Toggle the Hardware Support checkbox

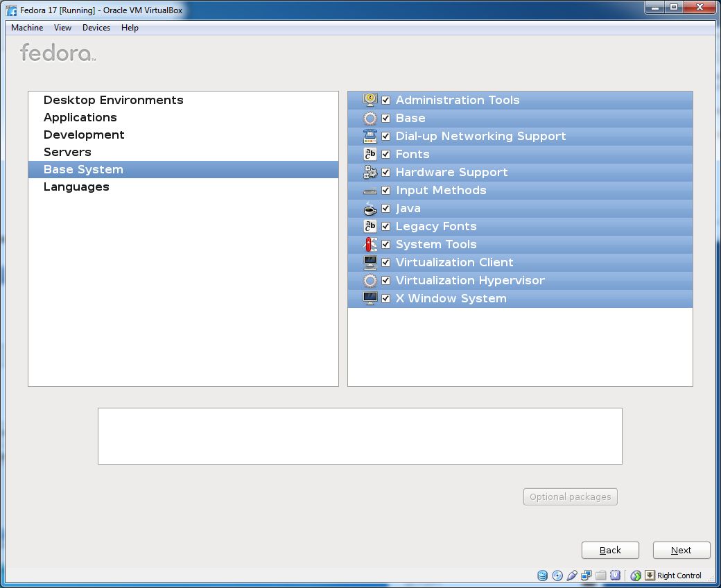385,172
